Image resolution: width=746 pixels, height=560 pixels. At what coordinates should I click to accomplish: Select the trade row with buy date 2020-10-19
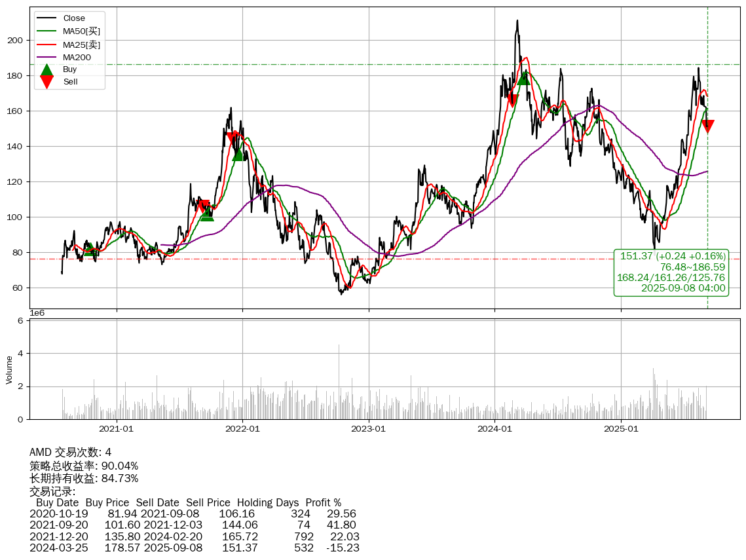(x=193, y=514)
